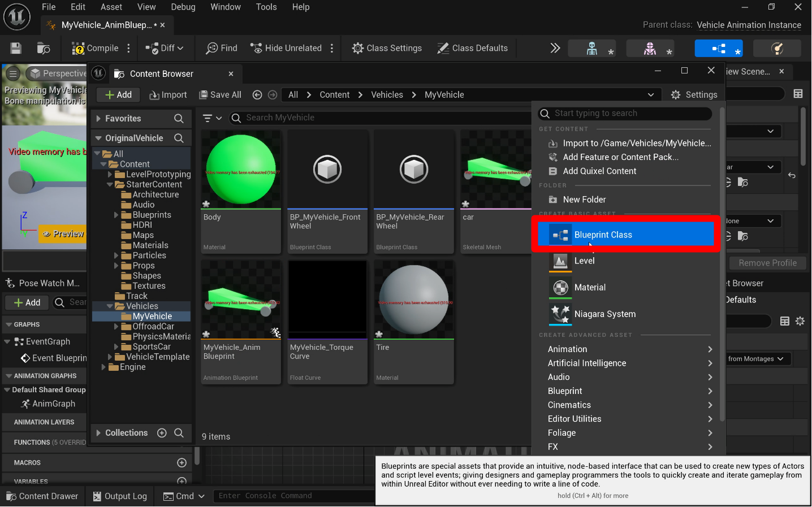Click the Collections search icon
Image resolution: width=812 pixels, height=507 pixels.
[179, 433]
